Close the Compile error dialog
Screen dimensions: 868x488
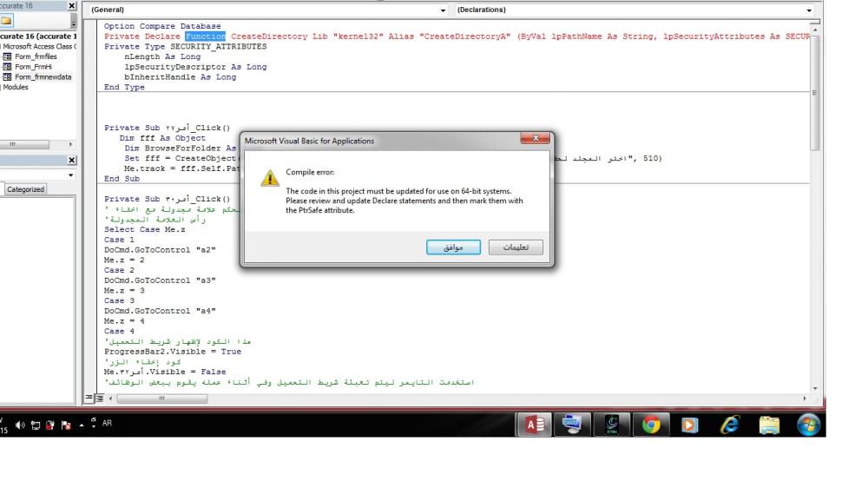click(x=536, y=138)
